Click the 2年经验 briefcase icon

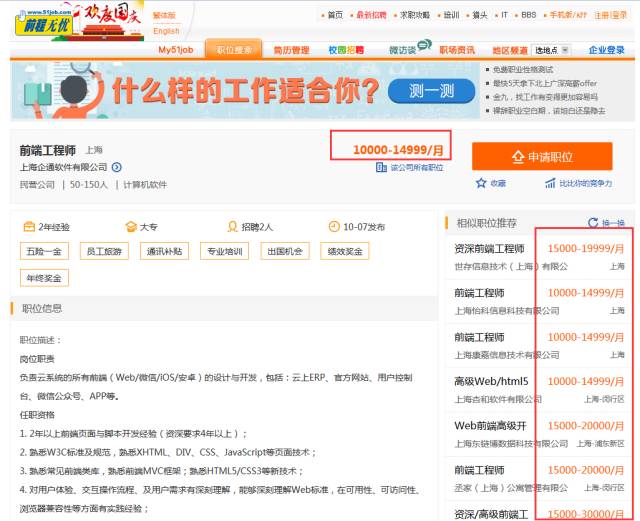29,227
